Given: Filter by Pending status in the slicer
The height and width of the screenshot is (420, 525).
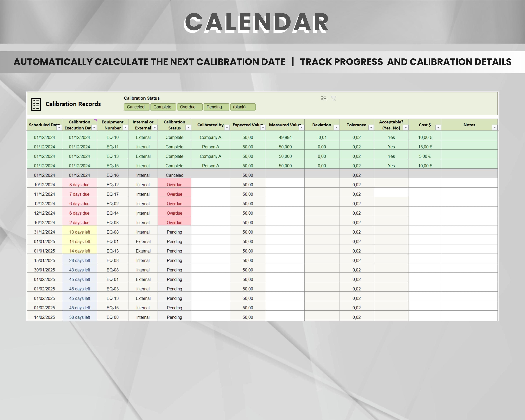Looking at the screenshot, I should coord(216,107).
